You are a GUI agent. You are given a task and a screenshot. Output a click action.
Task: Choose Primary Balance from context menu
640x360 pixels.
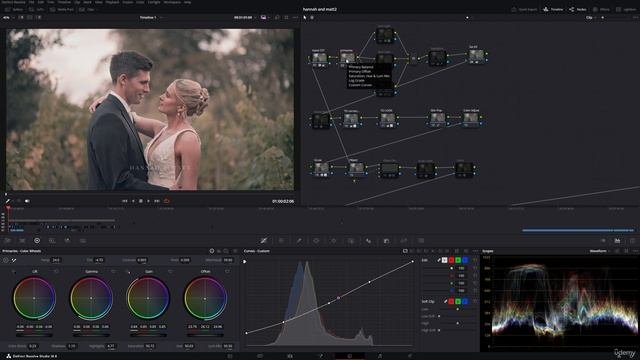coord(361,67)
